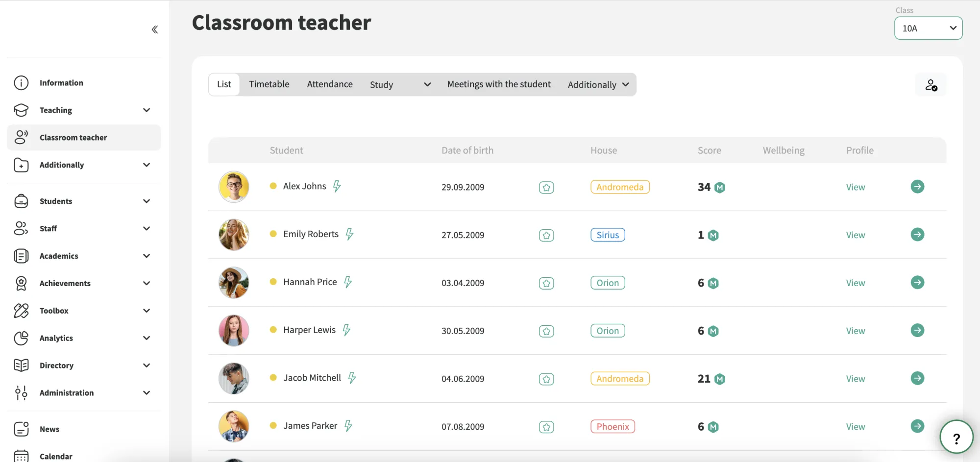Expand the Academics sidebar section
Viewport: 980px width, 462px height.
[83, 256]
